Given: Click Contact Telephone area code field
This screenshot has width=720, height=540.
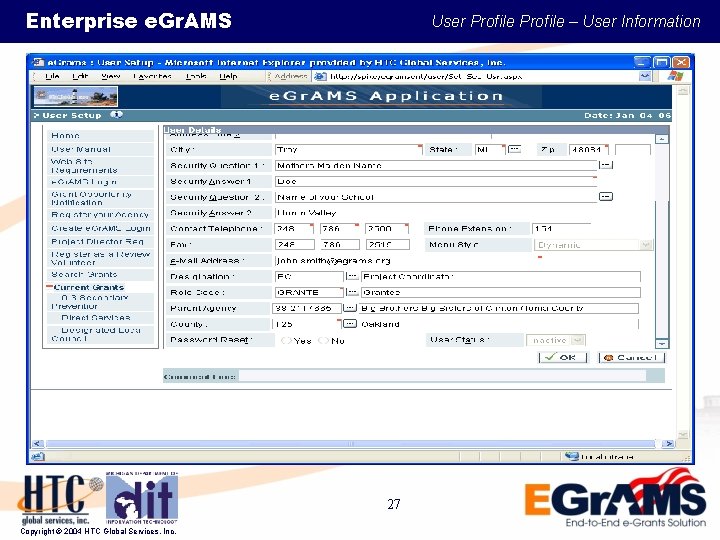Looking at the screenshot, I should (x=294, y=229).
